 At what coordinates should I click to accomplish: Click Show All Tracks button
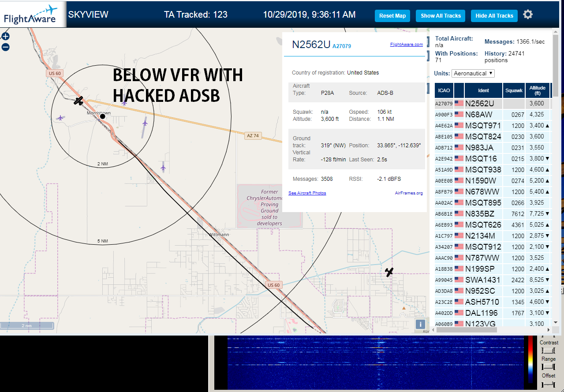click(x=441, y=15)
